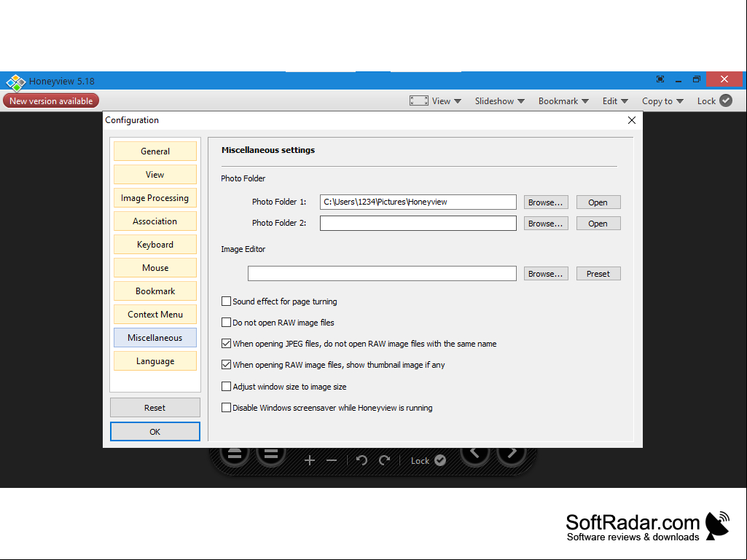This screenshot has height=560, width=747.
Task: Switch to the Context Menu tab
Action: point(155,315)
